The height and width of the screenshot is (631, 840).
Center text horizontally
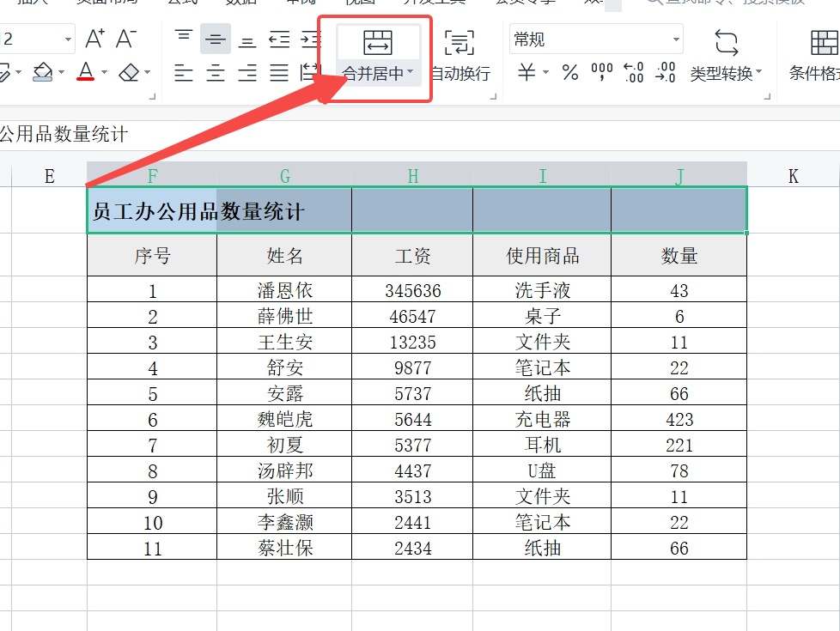point(216,72)
